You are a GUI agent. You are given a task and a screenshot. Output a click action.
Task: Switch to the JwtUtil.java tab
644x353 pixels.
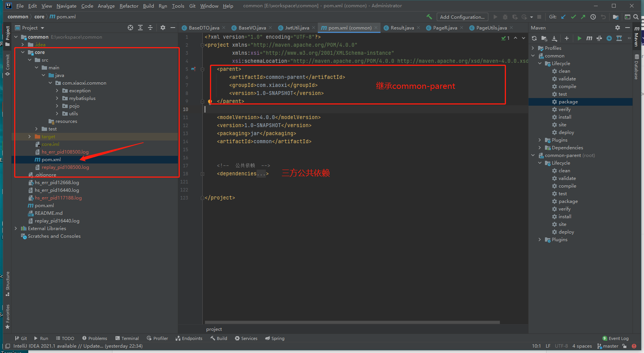click(x=296, y=28)
